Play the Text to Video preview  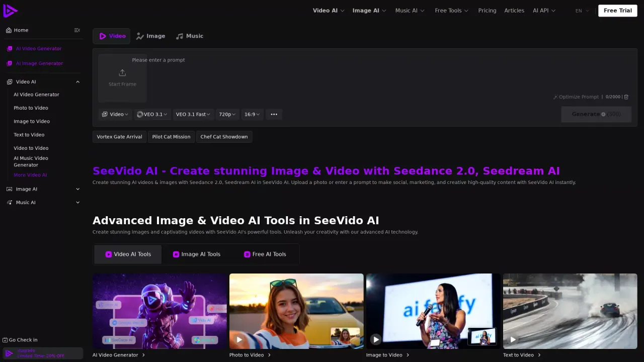(x=513, y=339)
